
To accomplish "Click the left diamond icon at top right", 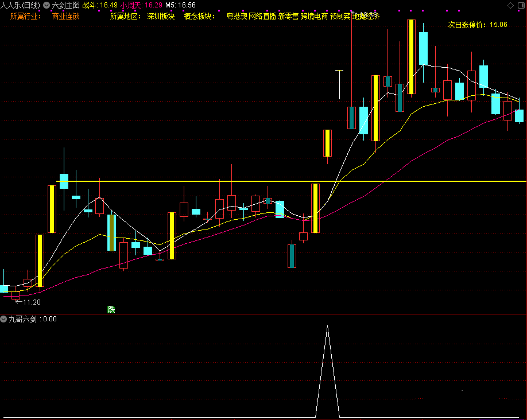I will pyautogui.click(x=510, y=5).
